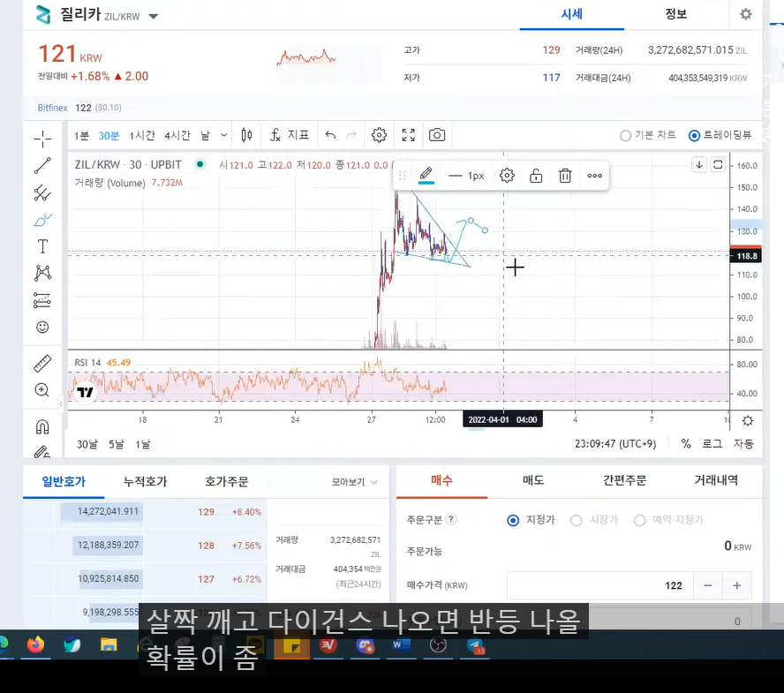Screen dimensions: 784x693
Task: Lock the selected drawing
Action: click(536, 176)
